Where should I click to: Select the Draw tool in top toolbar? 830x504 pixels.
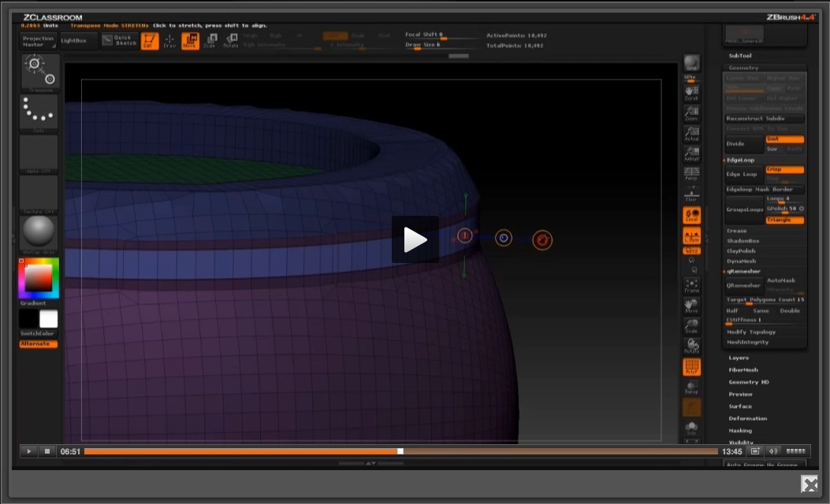(x=169, y=40)
